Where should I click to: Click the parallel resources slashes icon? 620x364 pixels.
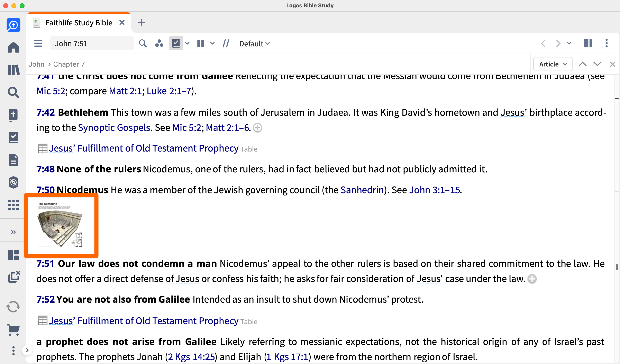click(x=226, y=43)
